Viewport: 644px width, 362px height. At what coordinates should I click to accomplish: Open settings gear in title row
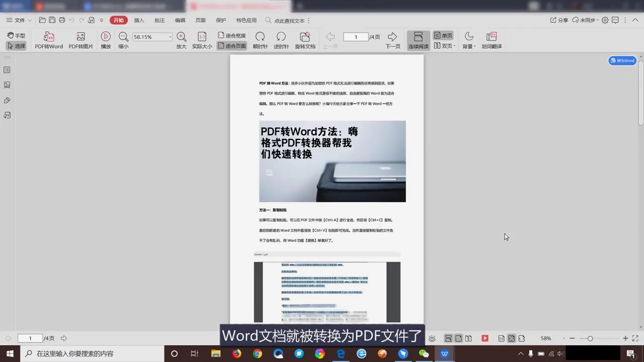click(605, 20)
